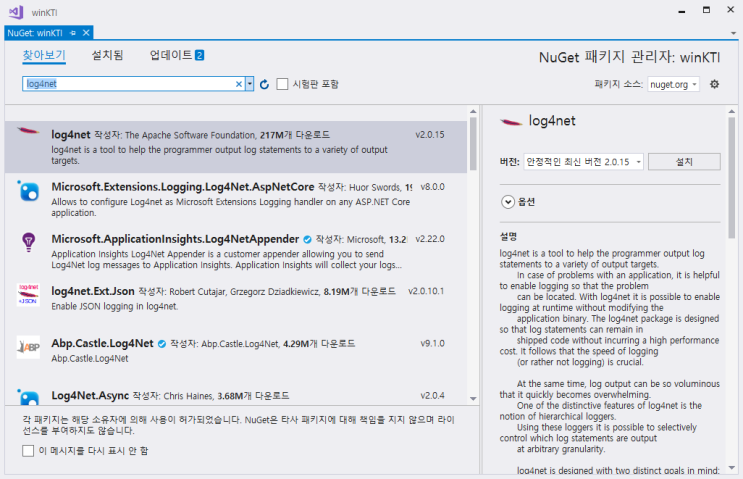The image size is (743, 479).
Task: Click the details pane scrollbar thumb
Action: click(x=732, y=178)
